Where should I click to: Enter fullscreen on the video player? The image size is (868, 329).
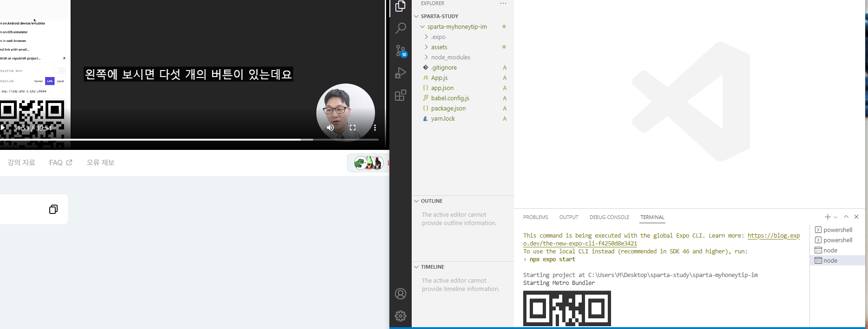pos(353,128)
